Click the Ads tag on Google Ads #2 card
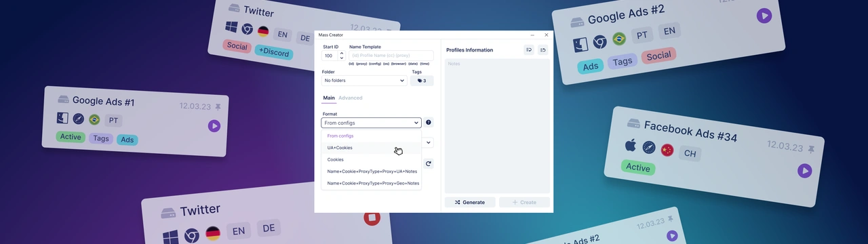The width and height of the screenshot is (868, 244). click(591, 66)
